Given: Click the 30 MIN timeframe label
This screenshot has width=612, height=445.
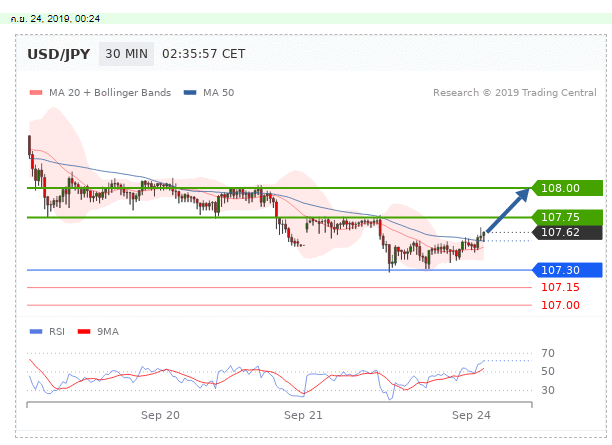Looking at the screenshot, I should (126, 54).
